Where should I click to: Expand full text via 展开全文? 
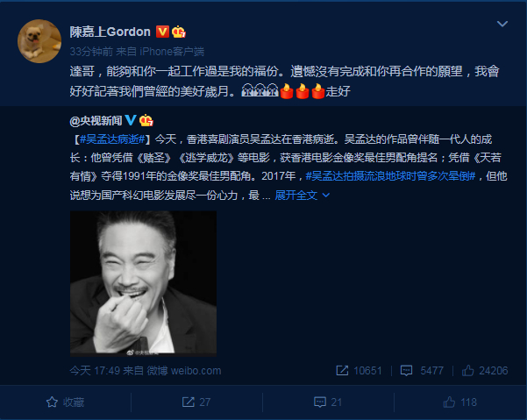pos(296,196)
